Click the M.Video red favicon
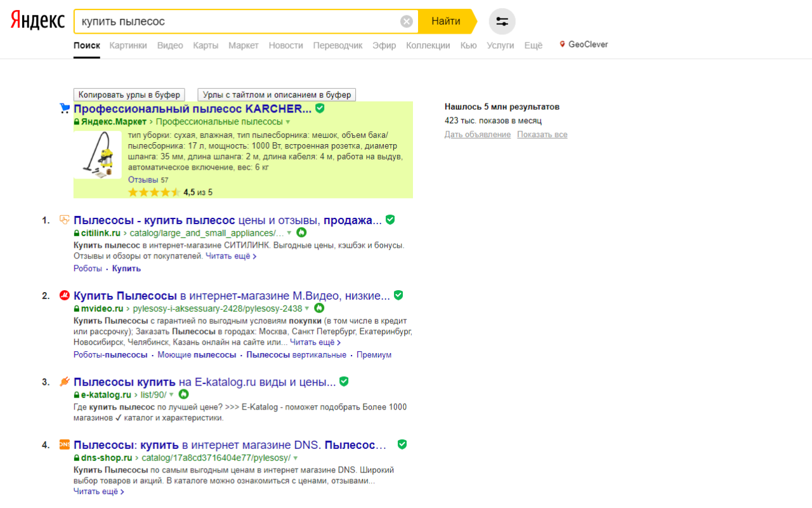This screenshot has height=508, width=812. tap(65, 295)
